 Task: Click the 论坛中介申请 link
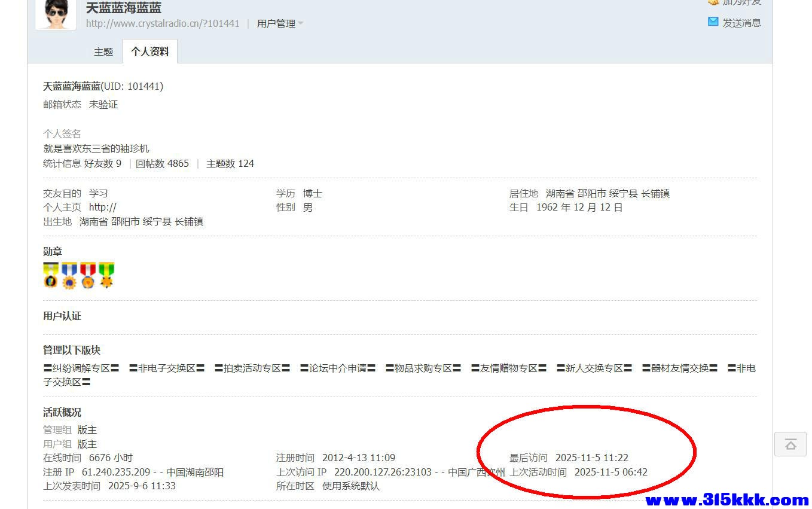[336, 368]
